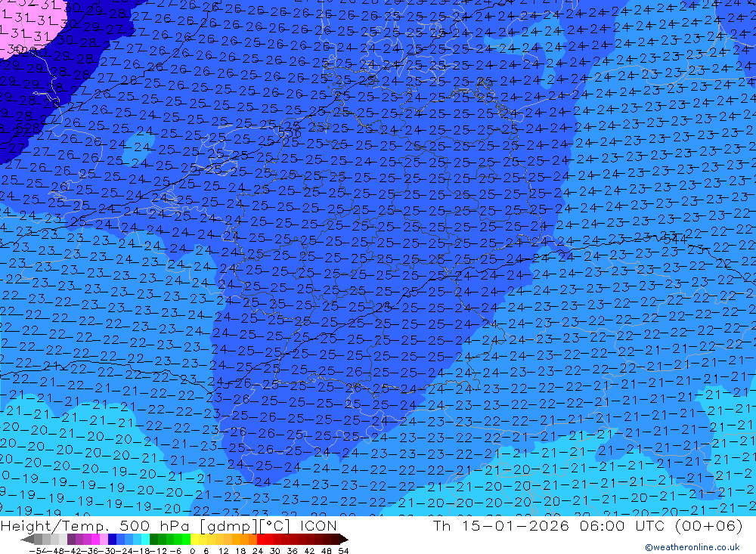Click the left arrow end of color scale

27,540
